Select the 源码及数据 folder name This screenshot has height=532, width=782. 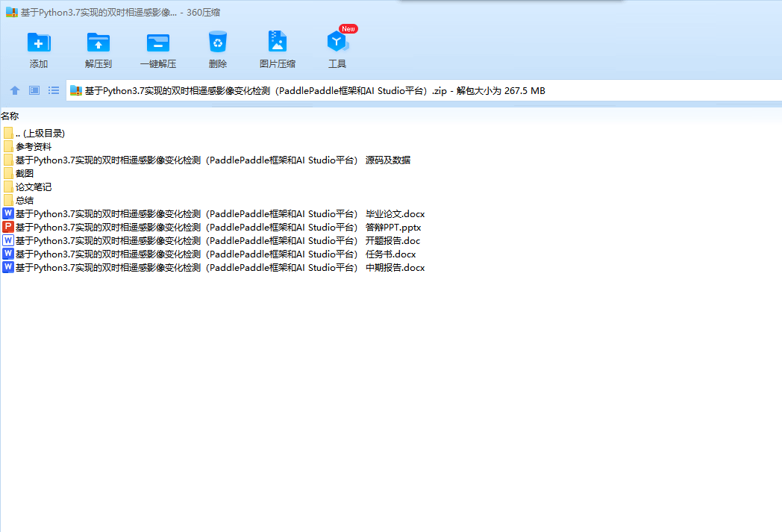coord(213,160)
